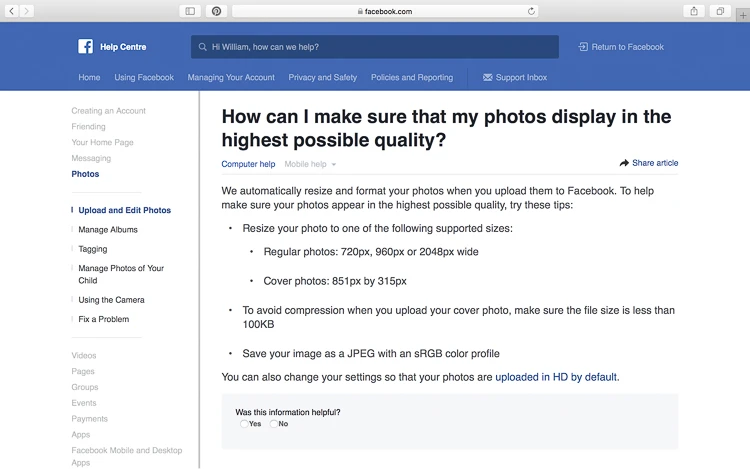The height and width of the screenshot is (469, 750).
Task: Switch to Computer help tab
Action: (x=248, y=164)
